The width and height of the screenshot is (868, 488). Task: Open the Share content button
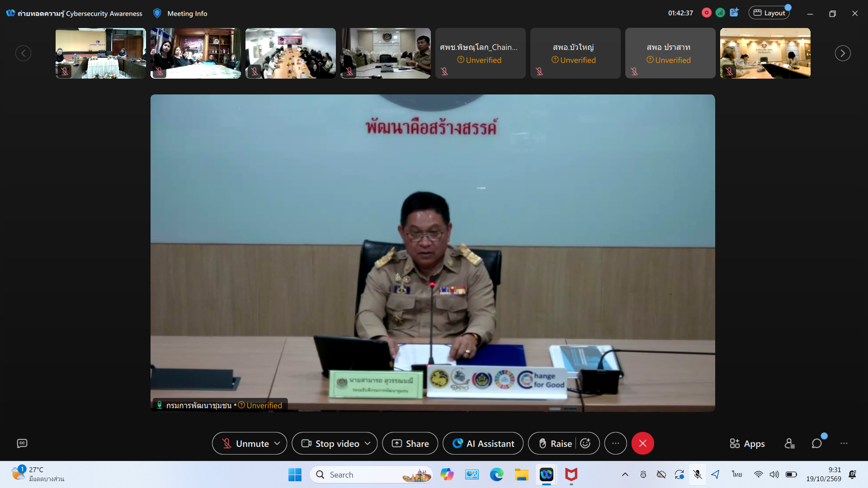[x=410, y=444]
